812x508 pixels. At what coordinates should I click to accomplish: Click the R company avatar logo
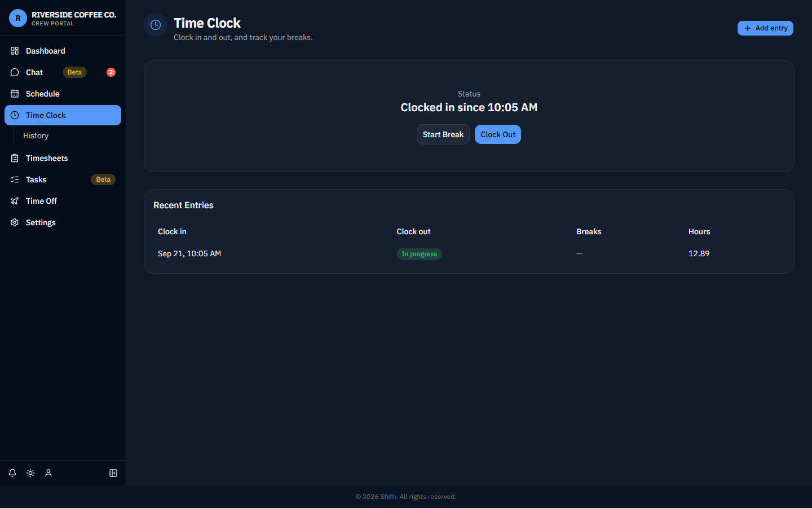18,18
